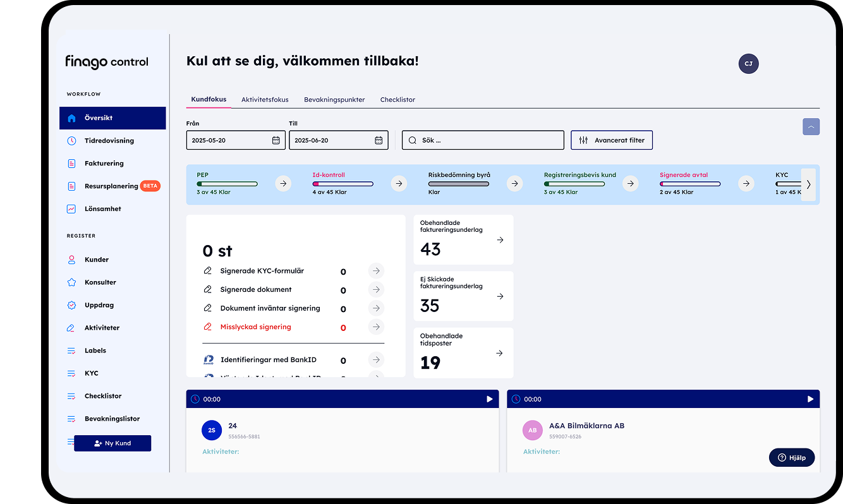Click the Konsulter star icon in sidebar

71,282
